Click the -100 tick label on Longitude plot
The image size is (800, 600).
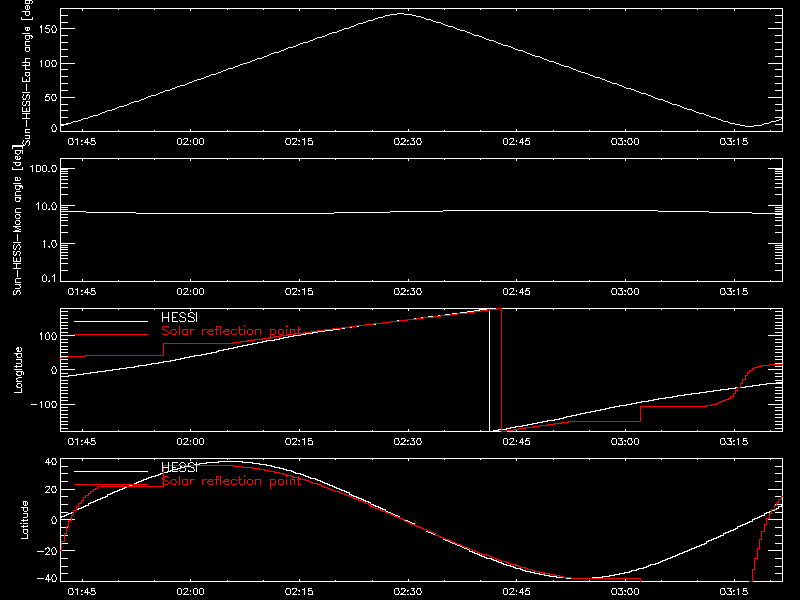coord(44,405)
